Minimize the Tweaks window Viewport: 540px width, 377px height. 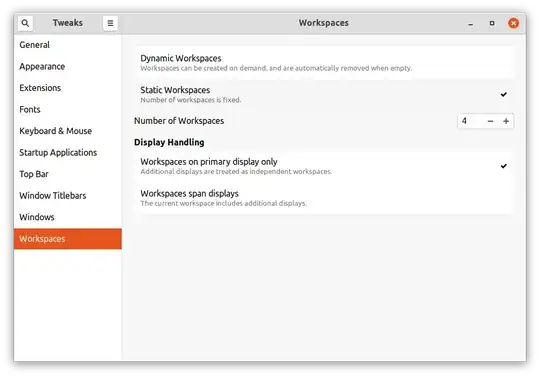tap(470, 23)
